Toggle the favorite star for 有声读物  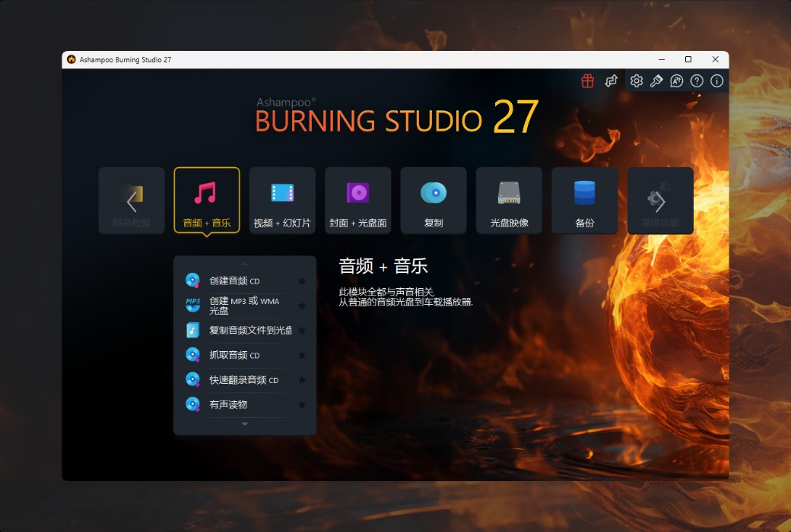[x=302, y=405]
